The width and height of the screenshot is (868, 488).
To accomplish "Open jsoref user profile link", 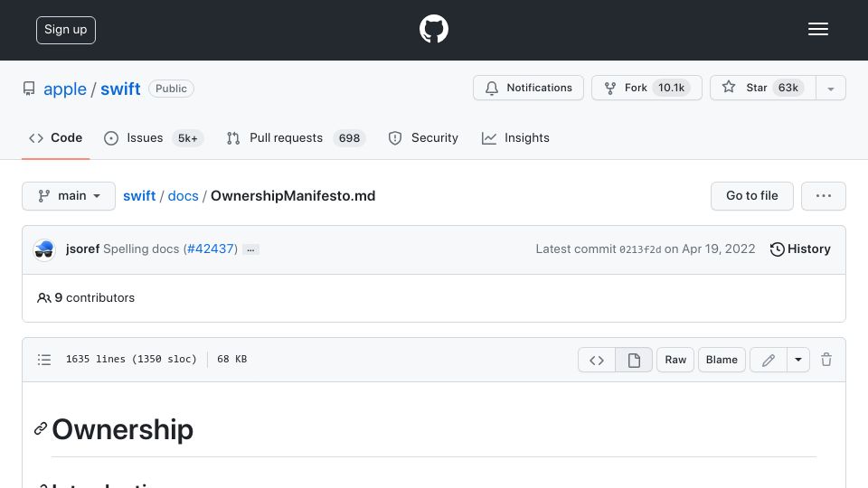I will pos(82,249).
